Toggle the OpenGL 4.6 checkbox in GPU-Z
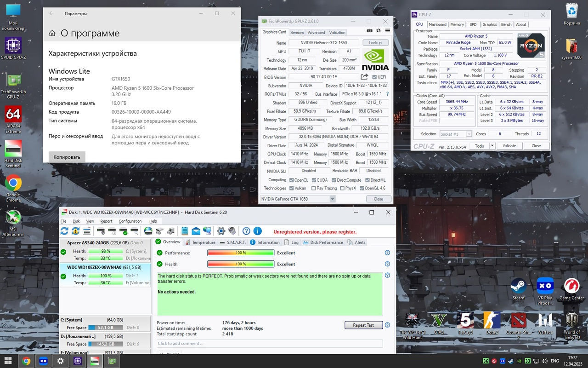The image size is (588, 368). point(362,188)
